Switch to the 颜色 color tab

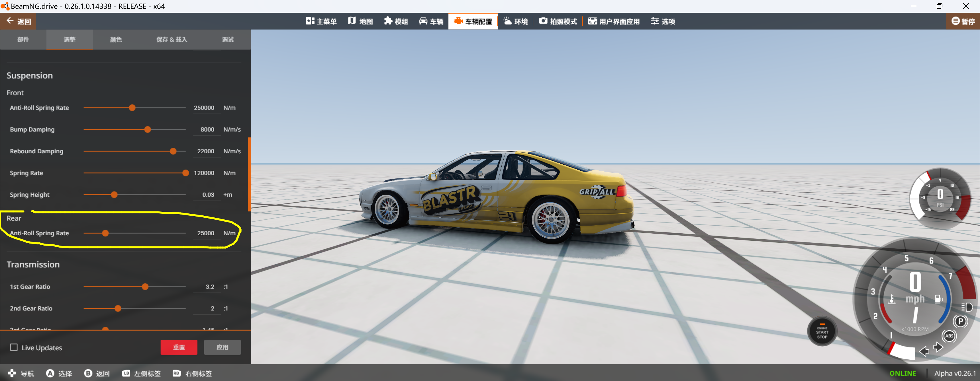tap(116, 40)
